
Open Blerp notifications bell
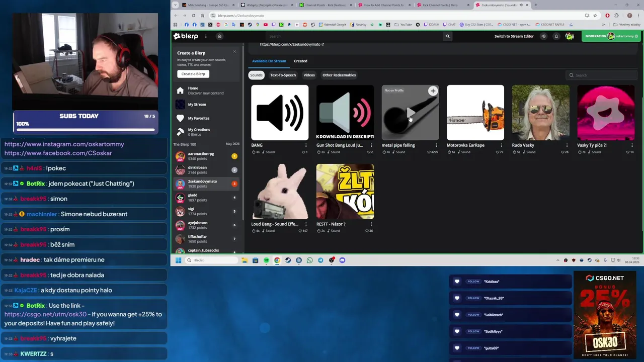556,36
